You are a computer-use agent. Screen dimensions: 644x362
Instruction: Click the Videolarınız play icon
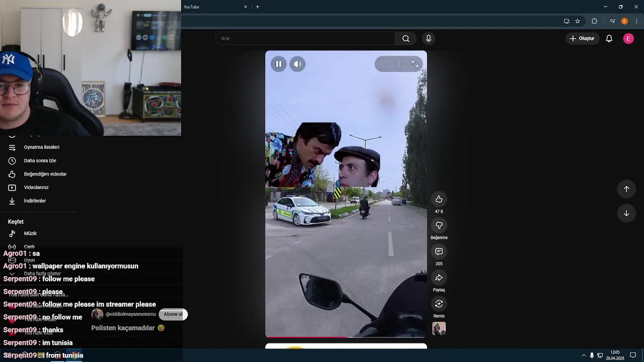[x=12, y=188]
